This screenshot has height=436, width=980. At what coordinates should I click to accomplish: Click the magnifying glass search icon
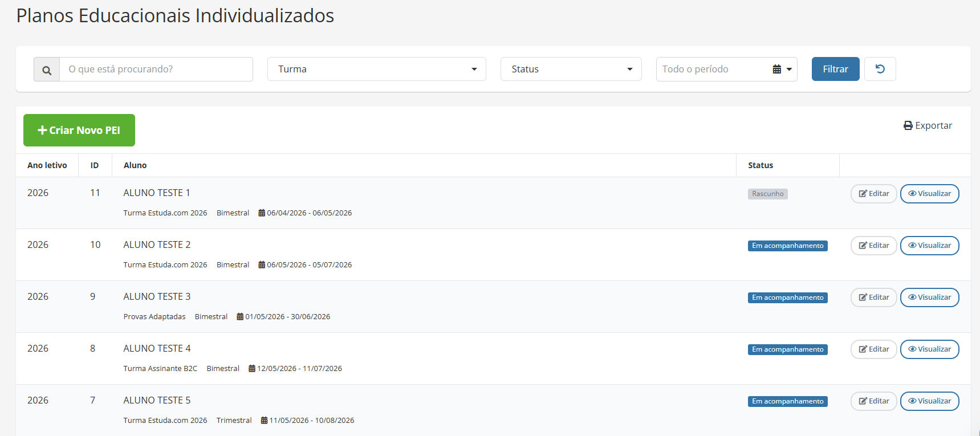(47, 70)
